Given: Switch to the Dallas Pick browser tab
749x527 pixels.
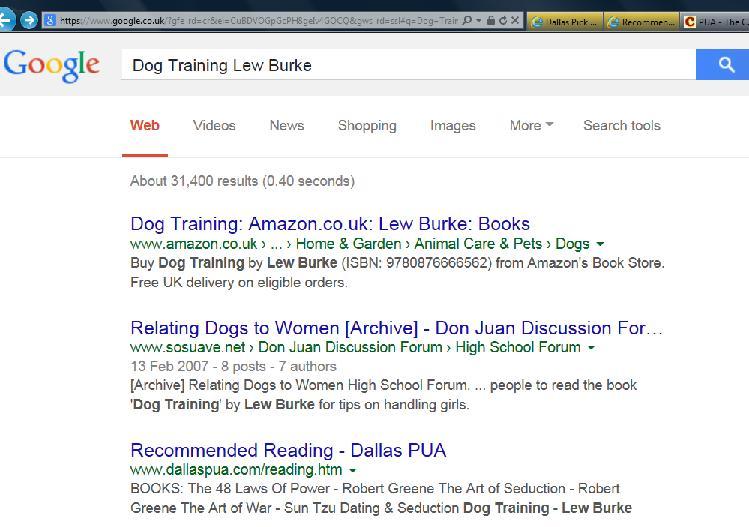Looking at the screenshot, I should 565,22.
